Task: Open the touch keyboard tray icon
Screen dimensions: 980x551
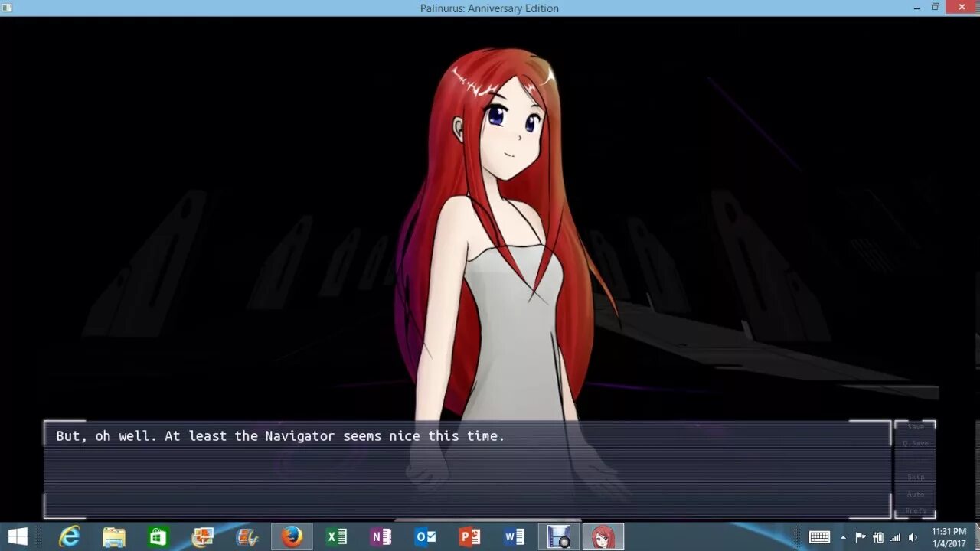Action: (819, 537)
